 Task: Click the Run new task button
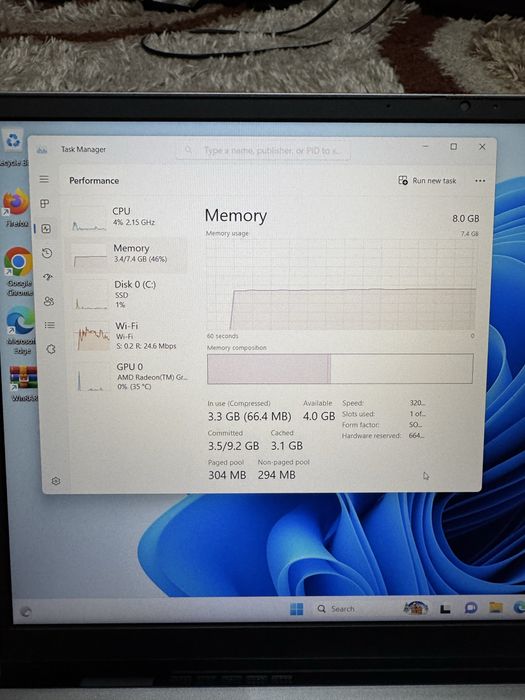[427, 180]
